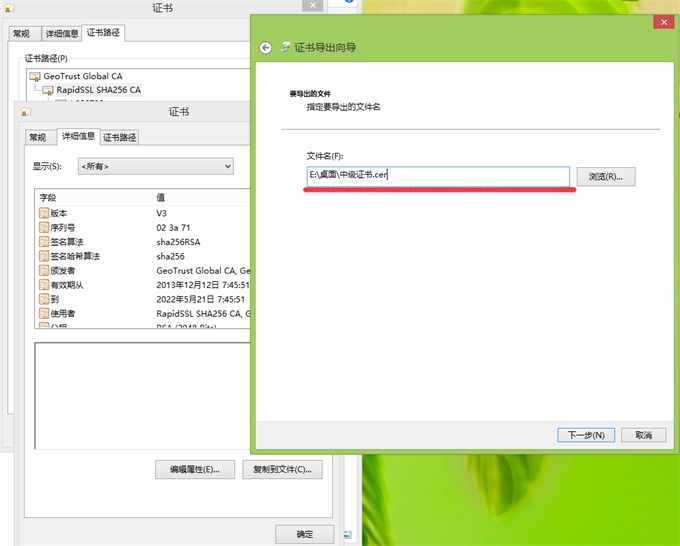Switch to 证书路径 tab in front certificate dialog
The width and height of the screenshot is (680, 546).
click(120, 137)
